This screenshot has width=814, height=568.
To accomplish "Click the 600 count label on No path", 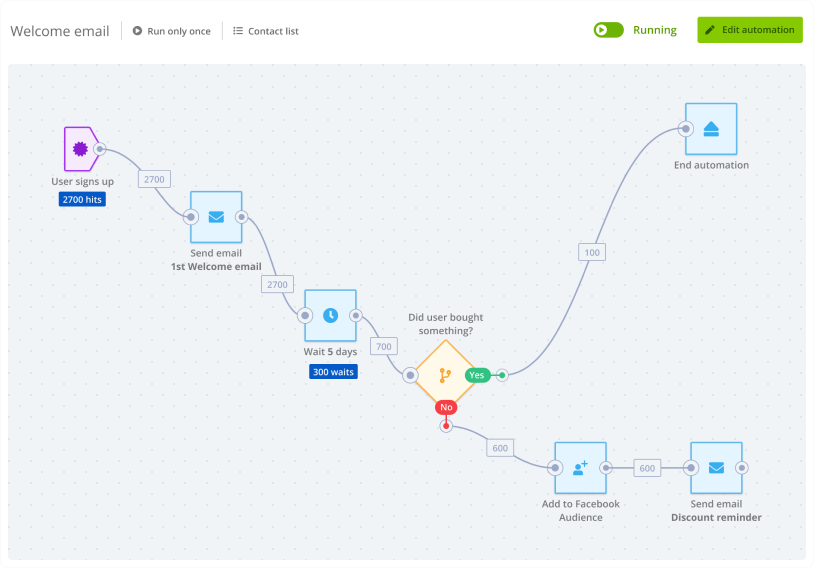I will coord(500,448).
